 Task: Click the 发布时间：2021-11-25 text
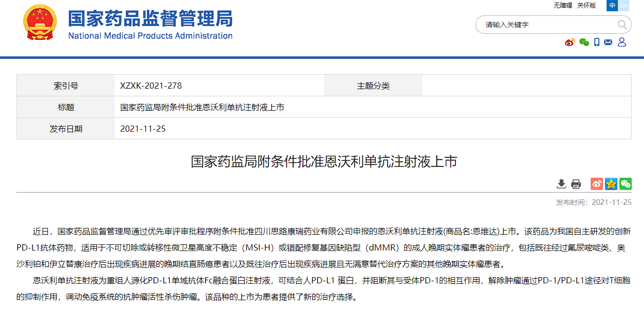(594, 202)
